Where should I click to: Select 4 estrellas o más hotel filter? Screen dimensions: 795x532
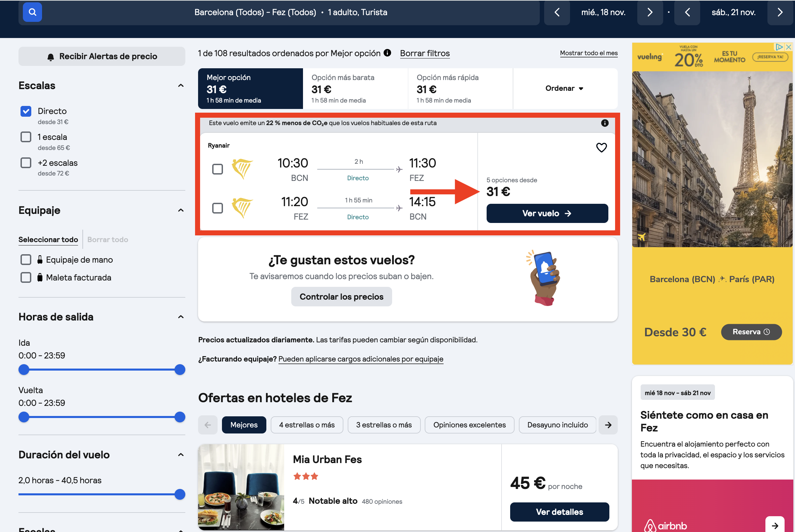tap(307, 425)
